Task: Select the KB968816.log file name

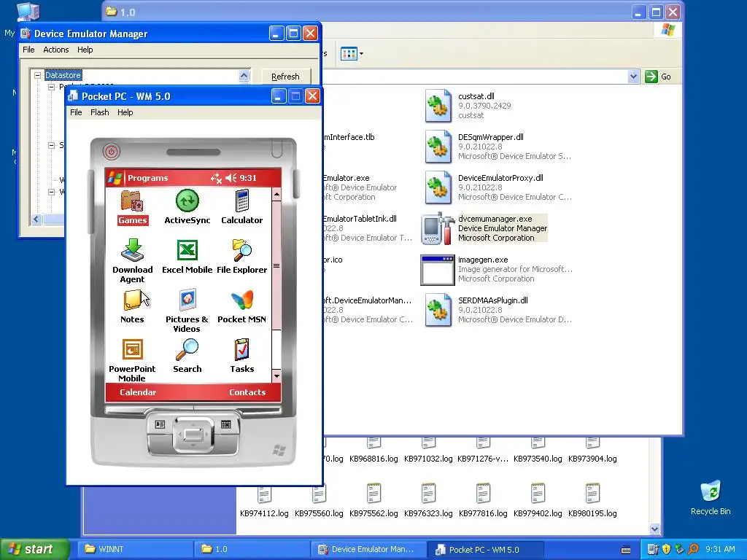Action: point(373,459)
